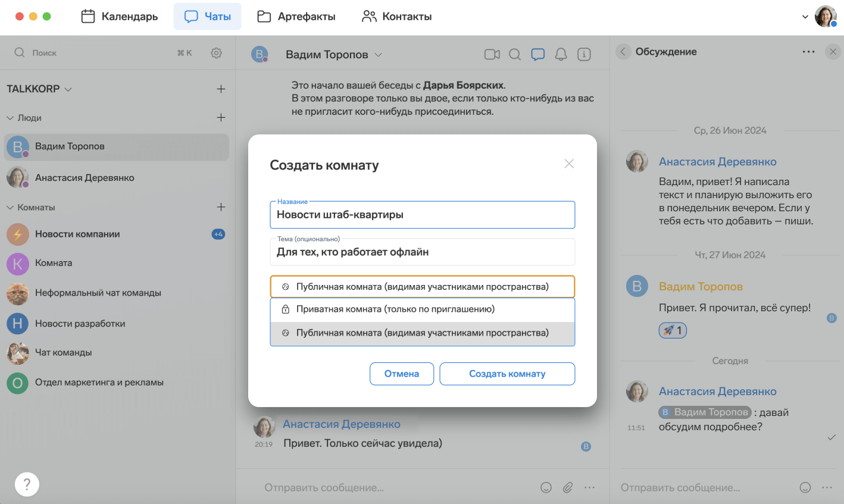Open search in chat header
Image resolution: width=844 pixels, height=504 pixels.
click(x=515, y=54)
